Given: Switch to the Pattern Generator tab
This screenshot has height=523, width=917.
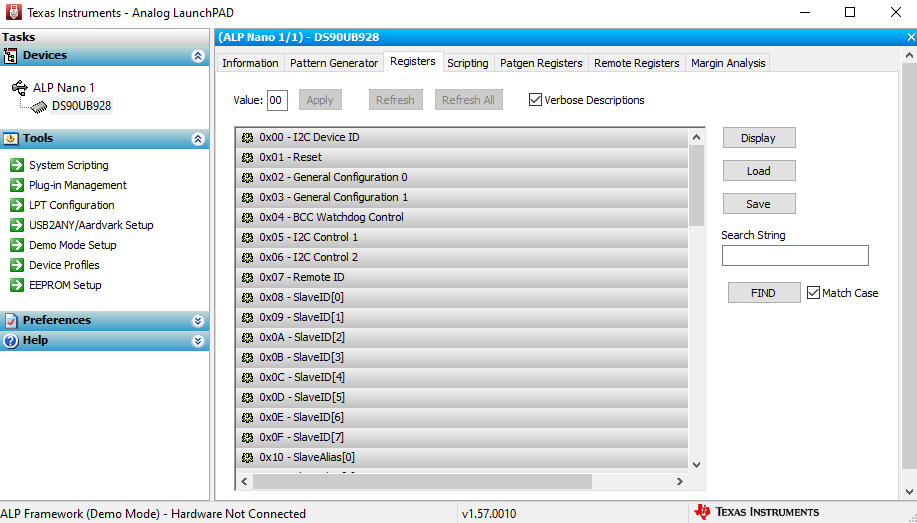Looking at the screenshot, I should (x=334, y=63).
